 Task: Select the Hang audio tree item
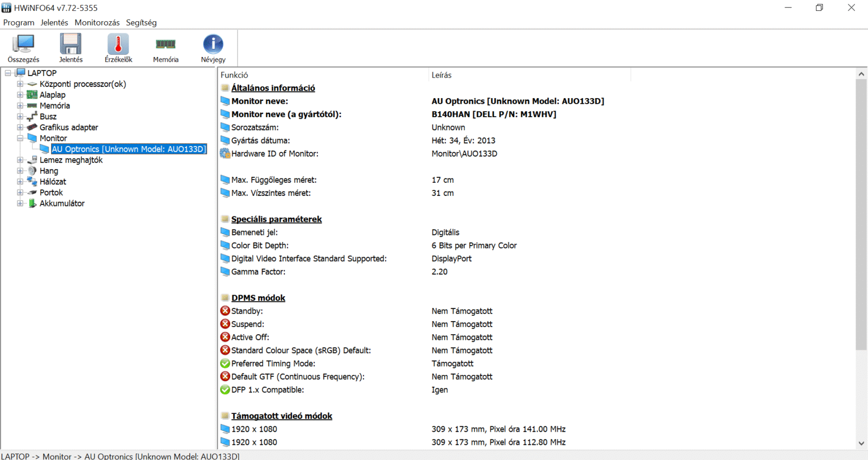48,171
